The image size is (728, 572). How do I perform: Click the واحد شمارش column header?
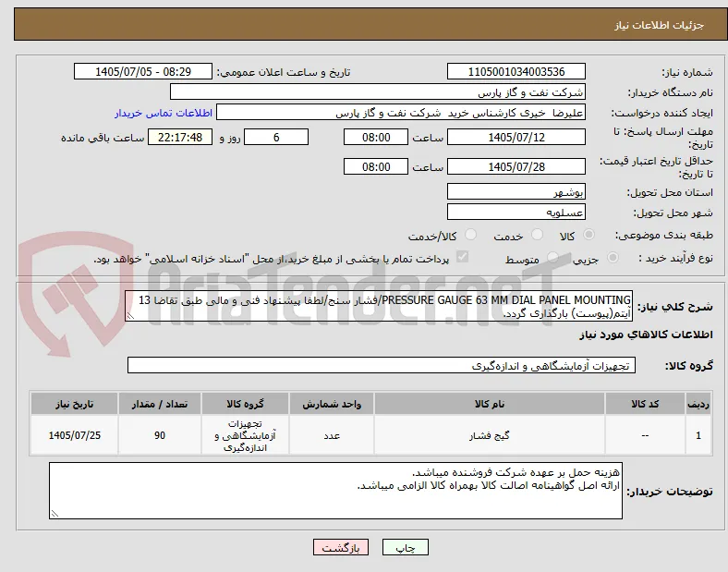332,404
